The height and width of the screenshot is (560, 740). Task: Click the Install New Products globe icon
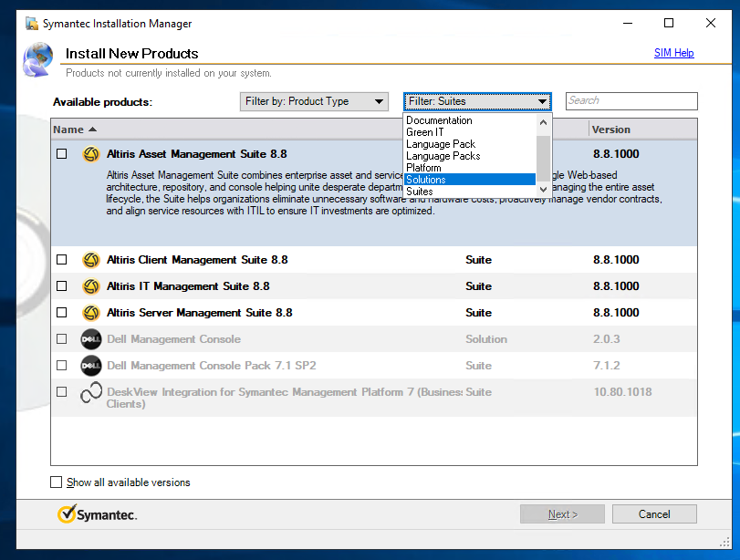click(37, 59)
